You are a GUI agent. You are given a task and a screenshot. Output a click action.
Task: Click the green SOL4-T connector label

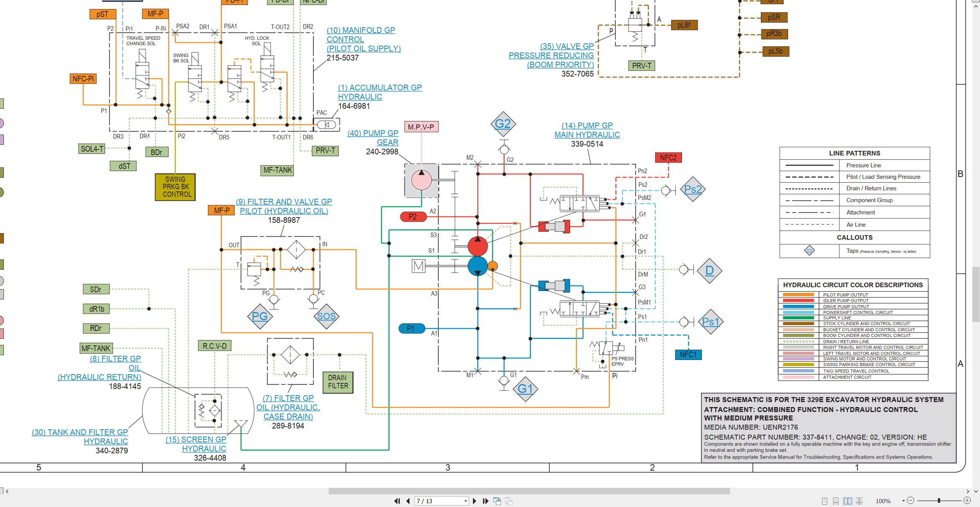(92, 149)
